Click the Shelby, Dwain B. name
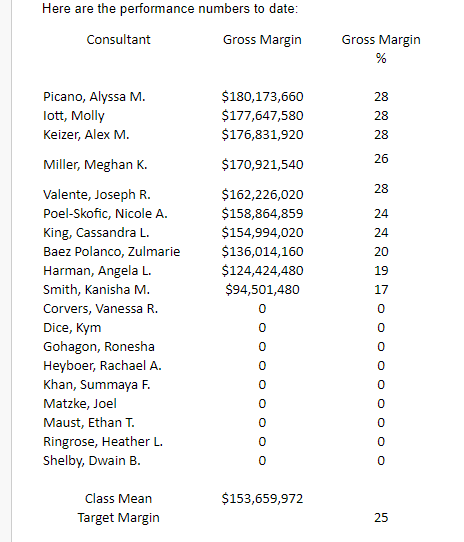This screenshot has width=464, height=542. click(x=92, y=461)
